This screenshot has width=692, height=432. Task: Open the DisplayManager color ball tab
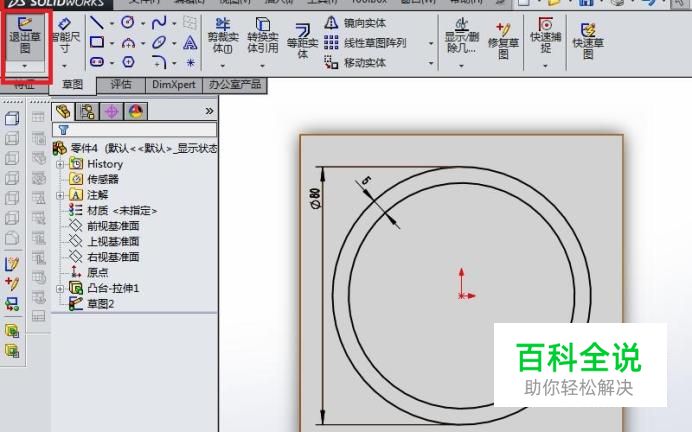pos(136,111)
